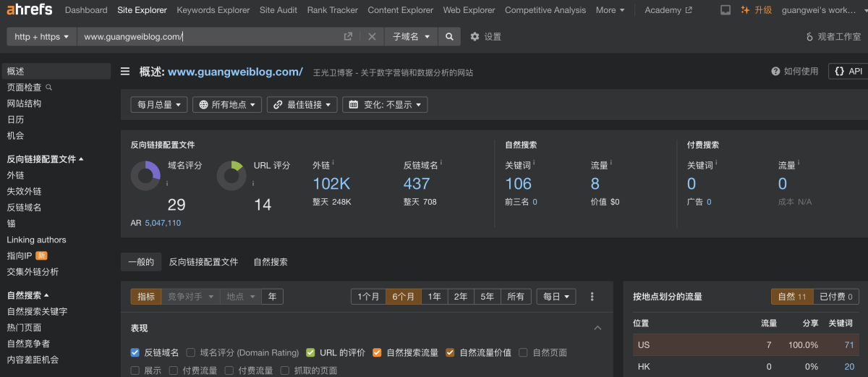Uncheck 自然流量价值 checkbox

point(450,352)
